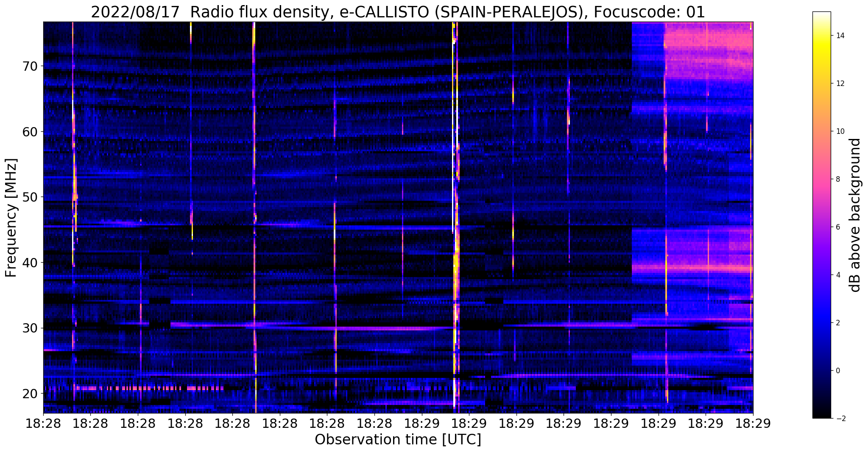Click the colorbar tick labeled 0
Image resolution: width=868 pixels, height=452 pixels.
837,371
